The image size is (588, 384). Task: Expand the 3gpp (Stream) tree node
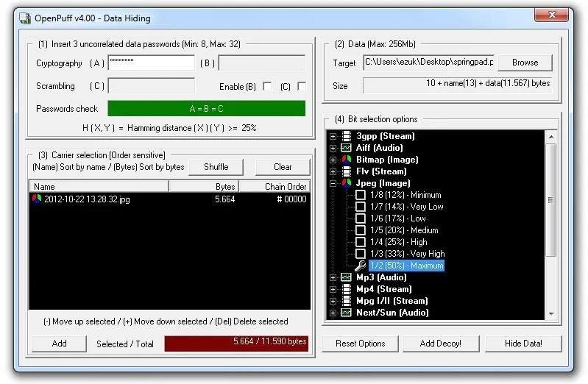pos(333,136)
